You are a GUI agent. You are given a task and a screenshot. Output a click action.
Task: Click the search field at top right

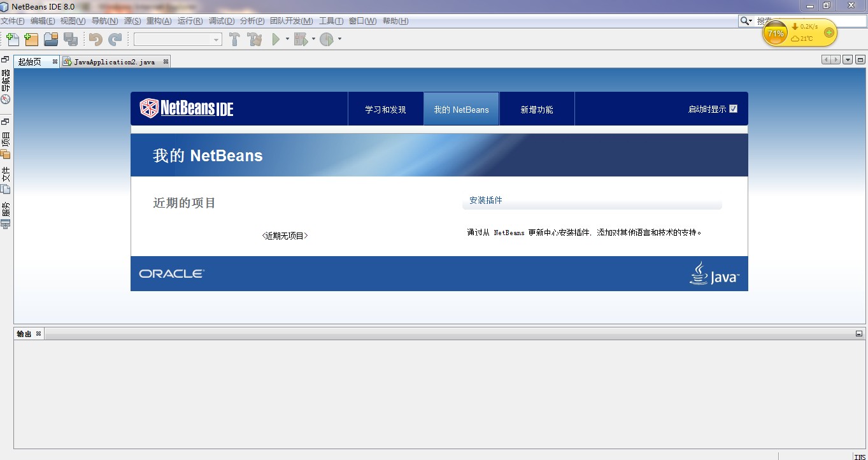pos(809,21)
